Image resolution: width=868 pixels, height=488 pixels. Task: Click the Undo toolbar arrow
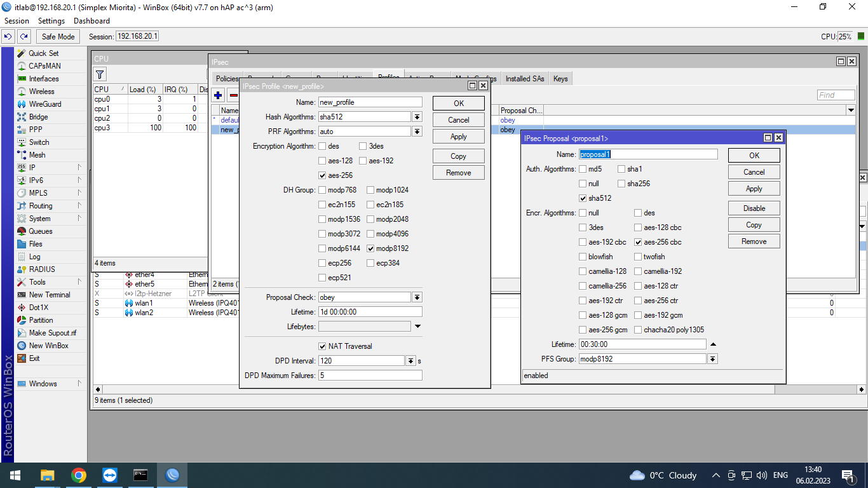[8, 37]
